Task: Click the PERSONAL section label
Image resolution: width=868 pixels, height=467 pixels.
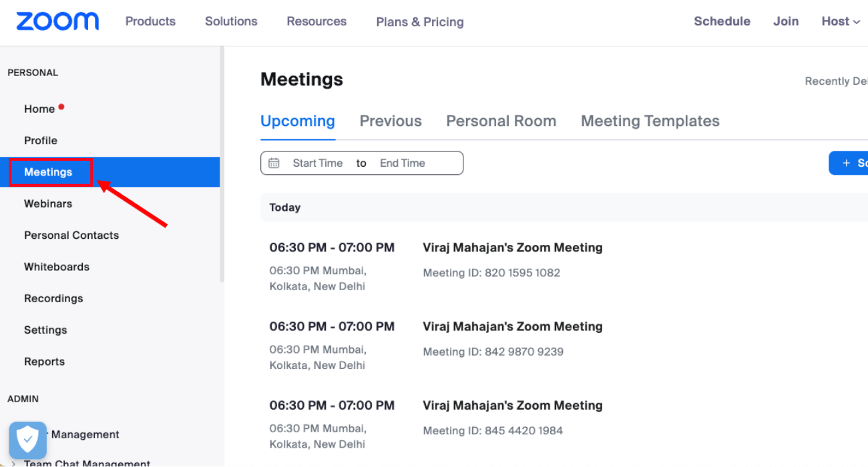Action: click(x=33, y=73)
